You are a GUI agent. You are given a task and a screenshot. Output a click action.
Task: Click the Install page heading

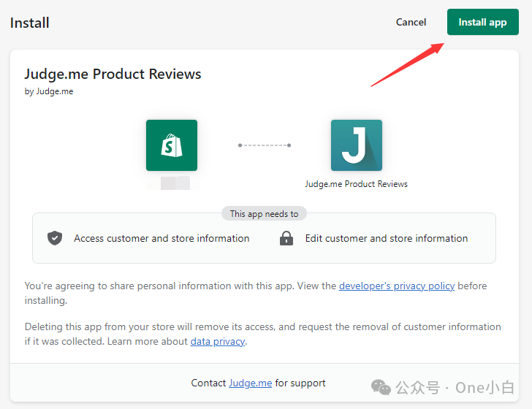[x=30, y=23]
